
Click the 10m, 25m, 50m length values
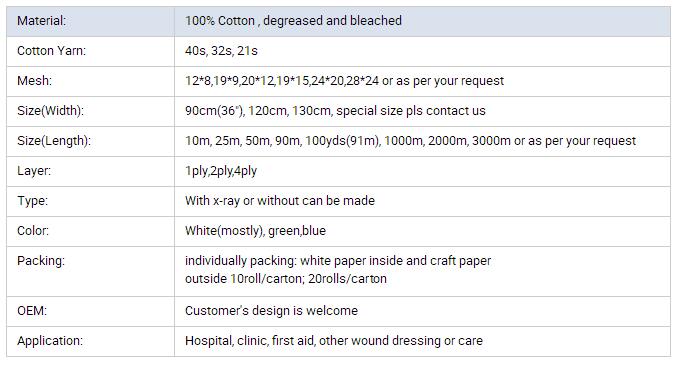click(410, 141)
